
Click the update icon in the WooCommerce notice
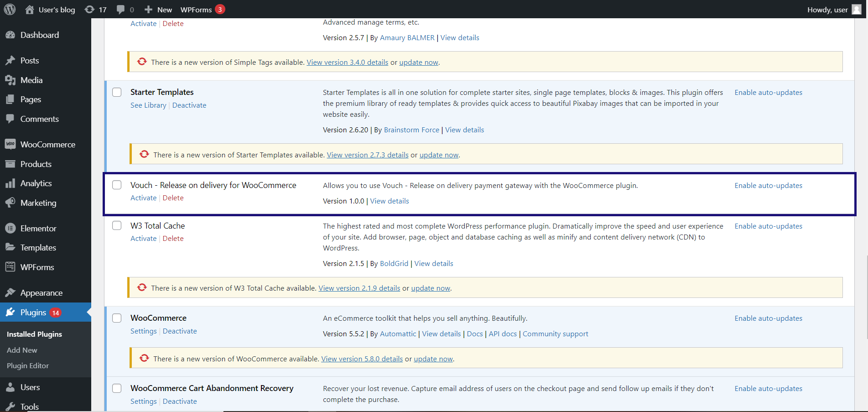pyautogui.click(x=144, y=358)
